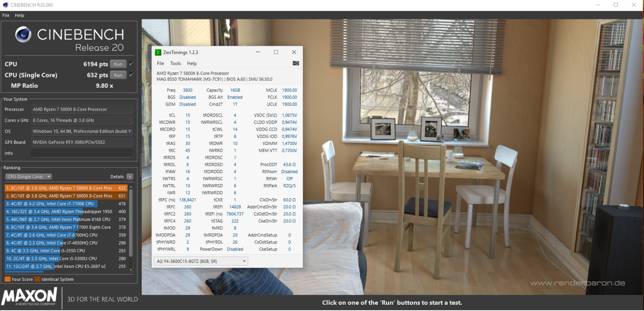The width and height of the screenshot is (644, 311).
Task: Open the ZenTimings File menu
Action: (x=160, y=63)
